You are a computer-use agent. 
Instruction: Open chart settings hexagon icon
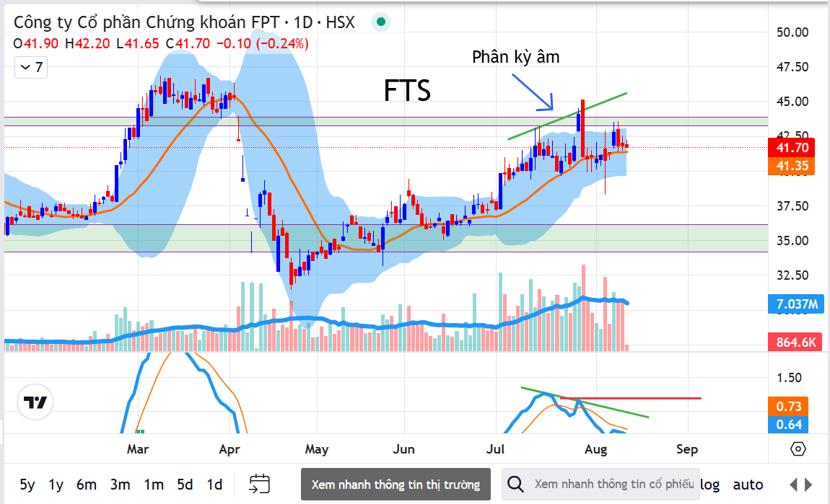point(798,449)
